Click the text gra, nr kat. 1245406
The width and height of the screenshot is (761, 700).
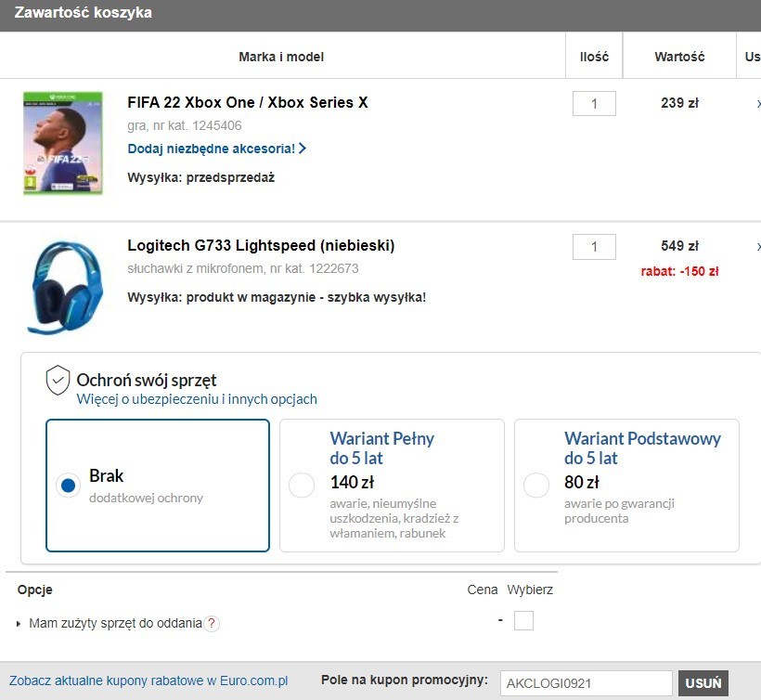185,125
